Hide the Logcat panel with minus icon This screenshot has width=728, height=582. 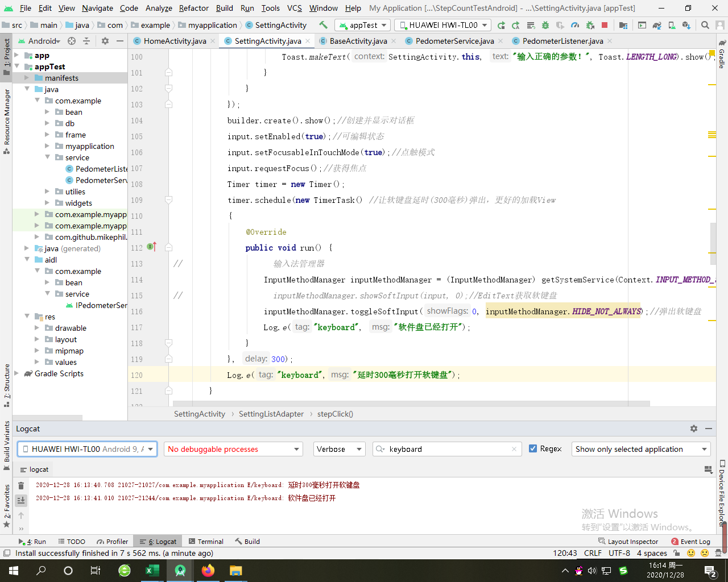709,429
